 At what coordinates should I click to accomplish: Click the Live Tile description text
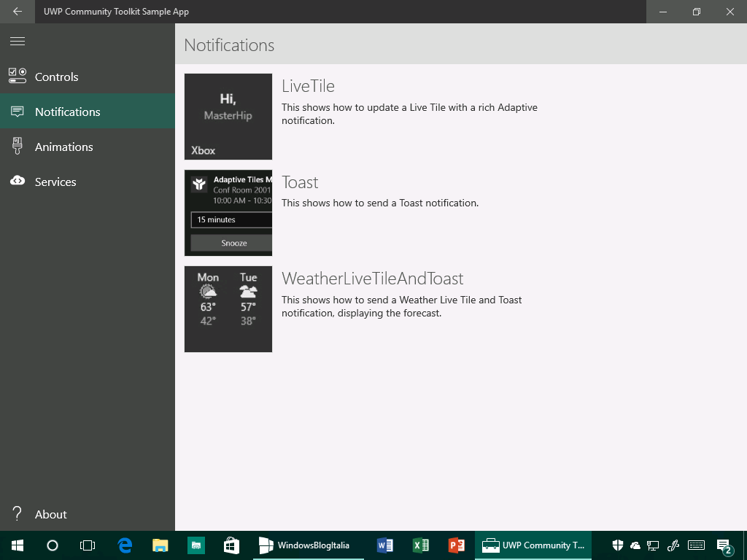point(409,114)
